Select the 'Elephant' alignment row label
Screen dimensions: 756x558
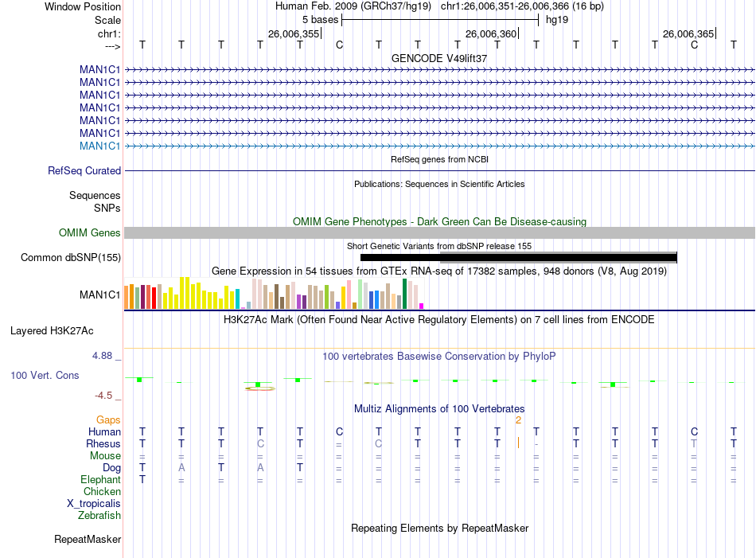pos(101,479)
